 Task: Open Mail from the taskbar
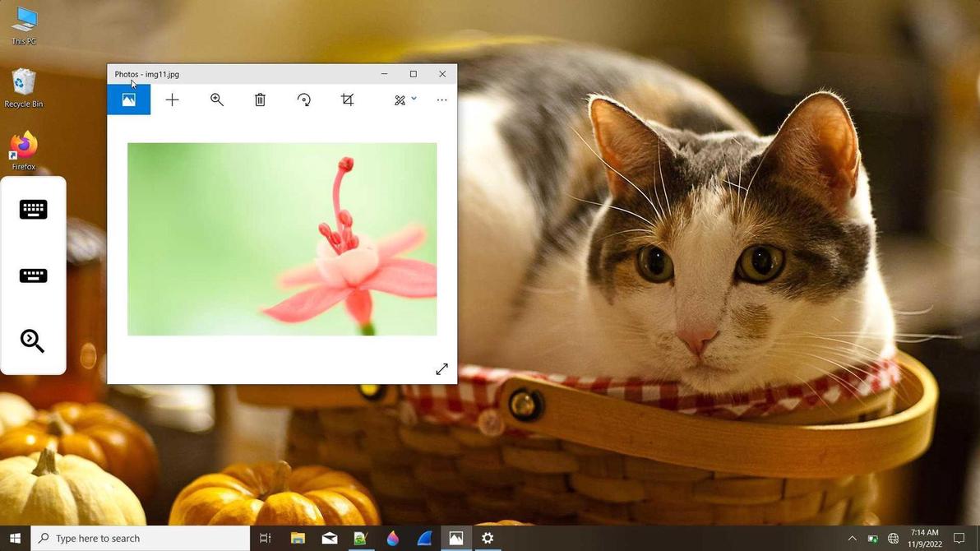pos(330,539)
